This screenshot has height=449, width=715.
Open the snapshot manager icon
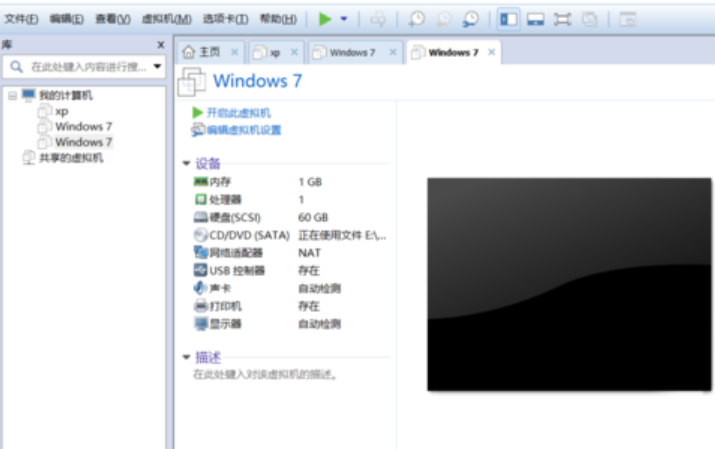pos(470,19)
